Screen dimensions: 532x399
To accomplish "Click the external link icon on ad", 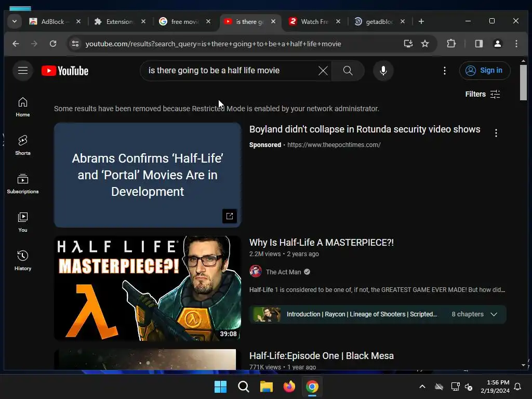I will coord(229,216).
